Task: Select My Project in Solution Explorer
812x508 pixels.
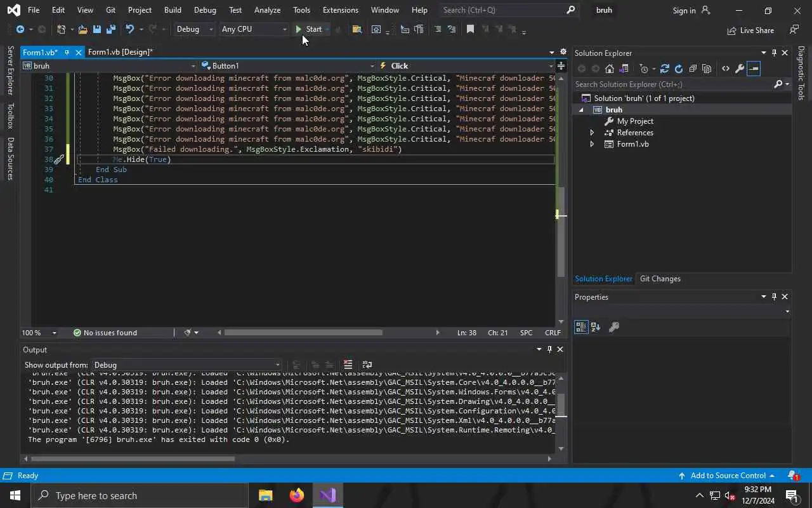Action: [x=635, y=121]
